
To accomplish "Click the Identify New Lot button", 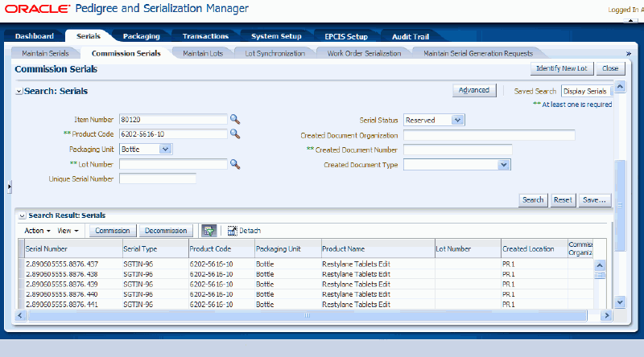I will (x=563, y=69).
